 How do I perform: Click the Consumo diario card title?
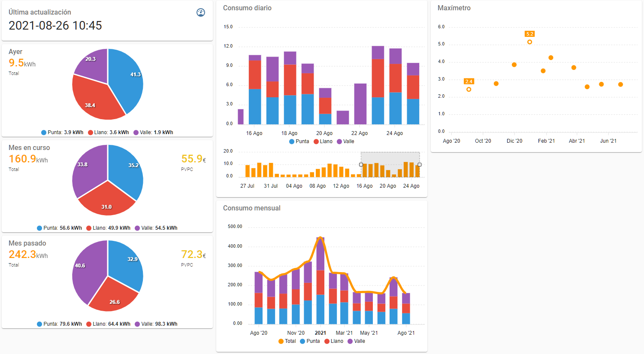[x=247, y=8]
